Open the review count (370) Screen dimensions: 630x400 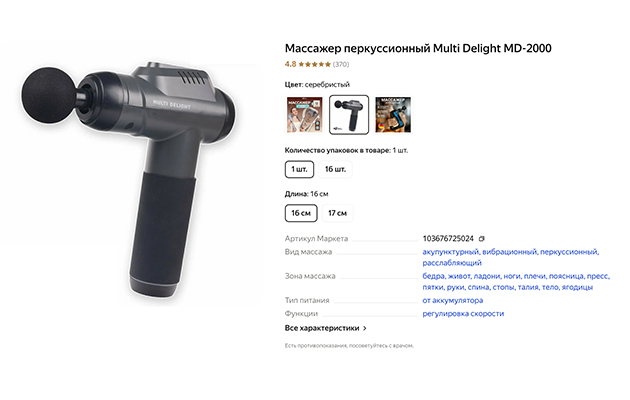tap(341, 64)
